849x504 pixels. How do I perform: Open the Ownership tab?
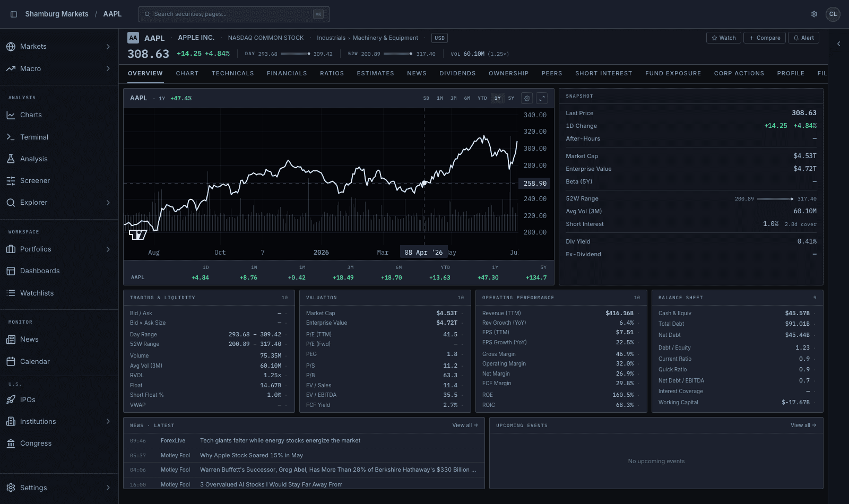pyautogui.click(x=508, y=73)
